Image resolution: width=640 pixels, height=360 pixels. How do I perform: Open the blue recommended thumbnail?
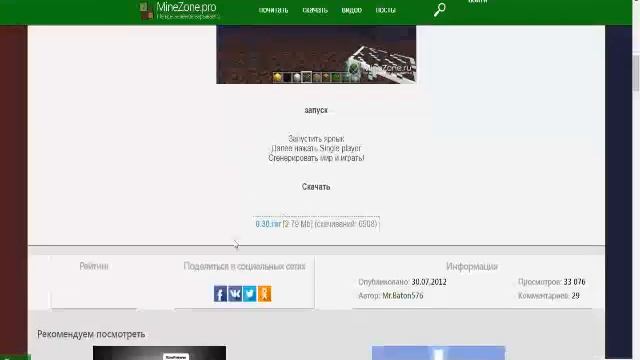pyautogui.click(x=438, y=353)
